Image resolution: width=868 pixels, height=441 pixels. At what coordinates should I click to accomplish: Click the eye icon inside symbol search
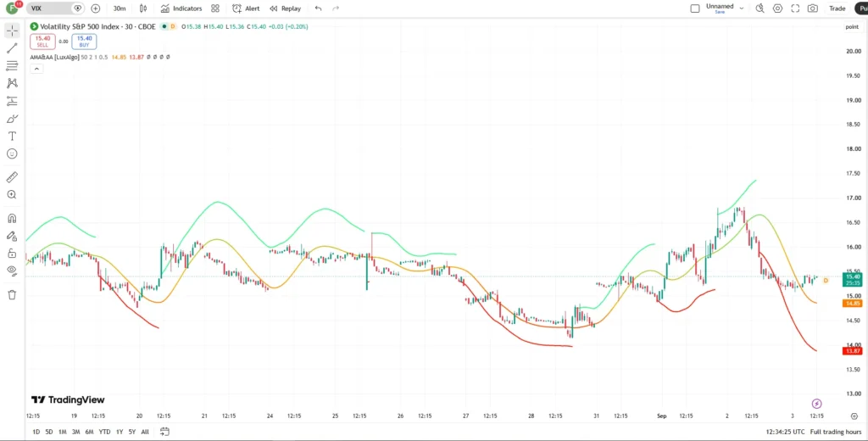click(78, 8)
